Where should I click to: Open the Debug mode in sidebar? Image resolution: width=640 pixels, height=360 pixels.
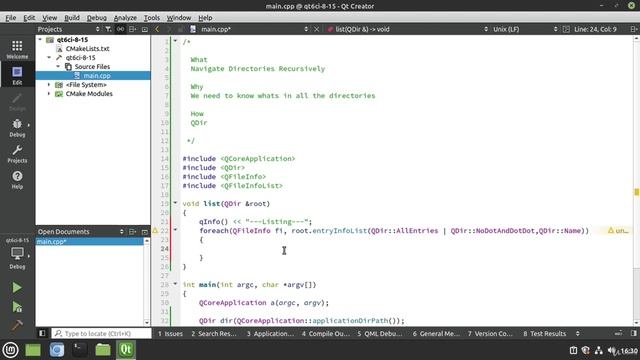click(17, 128)
